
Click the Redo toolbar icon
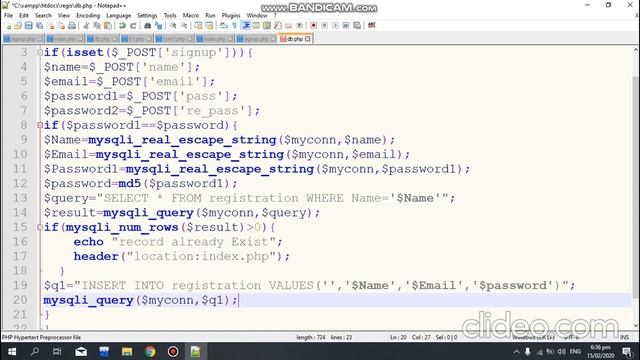pyautogui.click(x=133, y=25)
